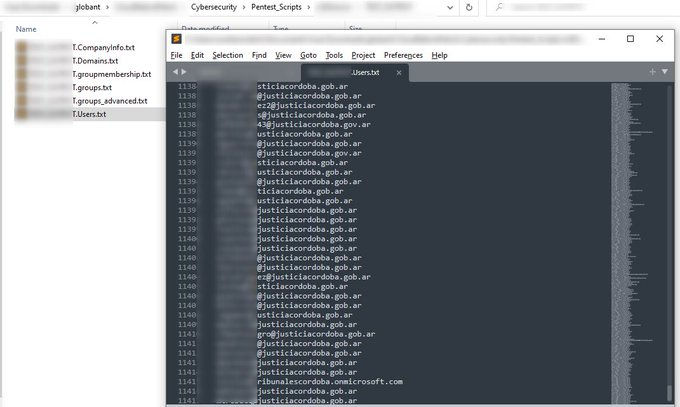Expand chevron after Pentest_Scripts breadcrumb
The height and width of the screenshot is (407, 680).
click(309, 7)
